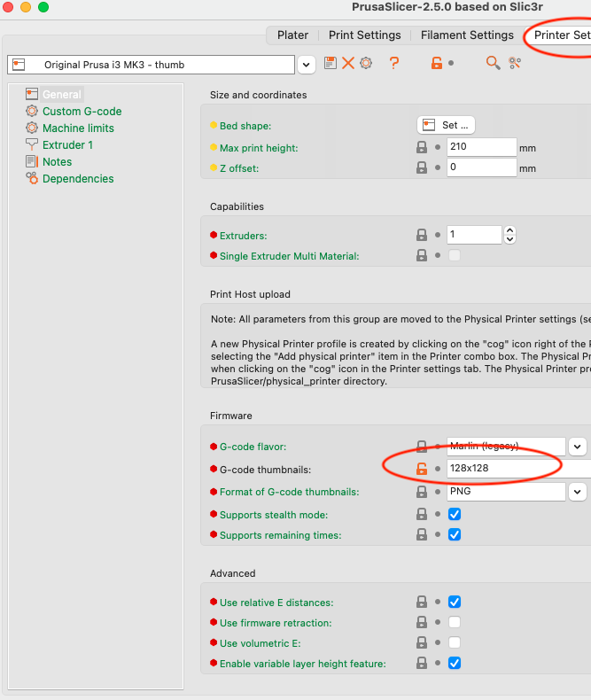Click the Extruders number field

click(474, 235)
